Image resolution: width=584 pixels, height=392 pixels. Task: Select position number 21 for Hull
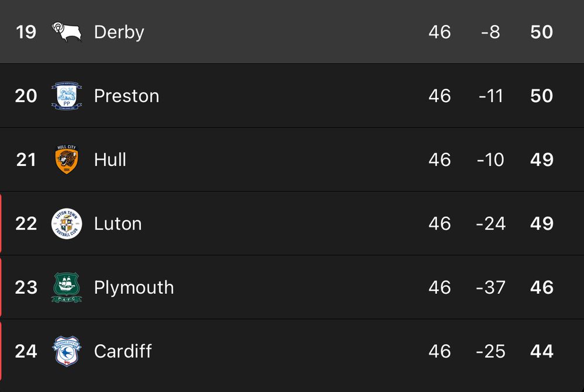tap(26, 159)
